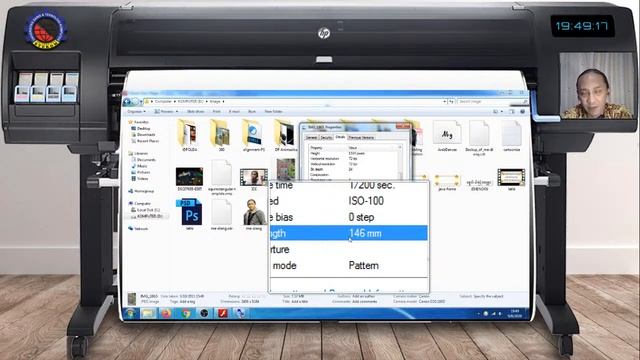
Task: Open the folder named 360
Action: point(221,134)
